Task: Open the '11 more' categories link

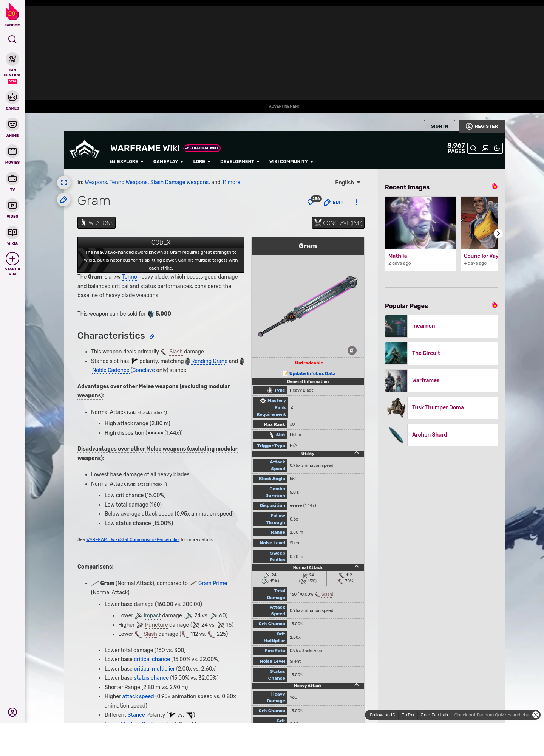Action: (x=231, y=182)
